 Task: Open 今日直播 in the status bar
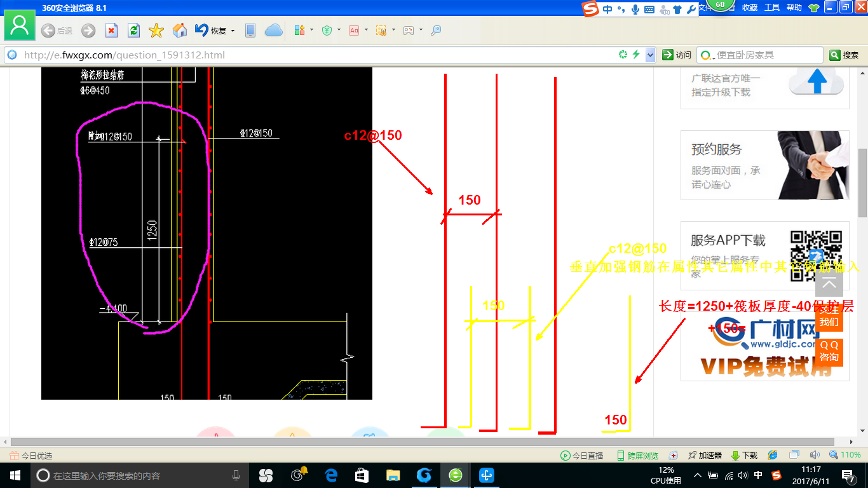point(582,456)
